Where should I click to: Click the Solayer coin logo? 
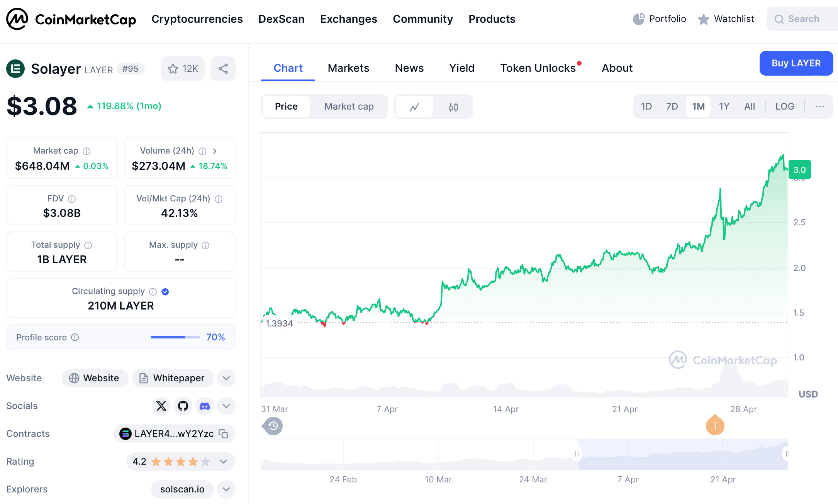15,69
